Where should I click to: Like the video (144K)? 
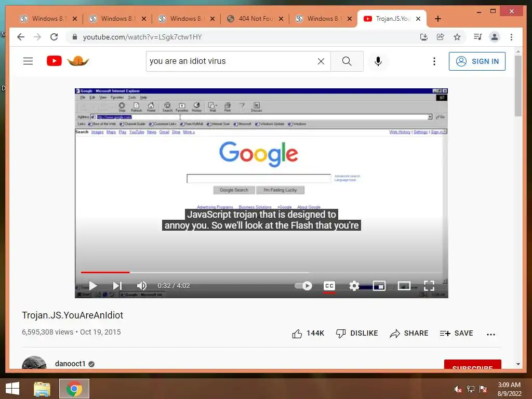pos(308,334)
